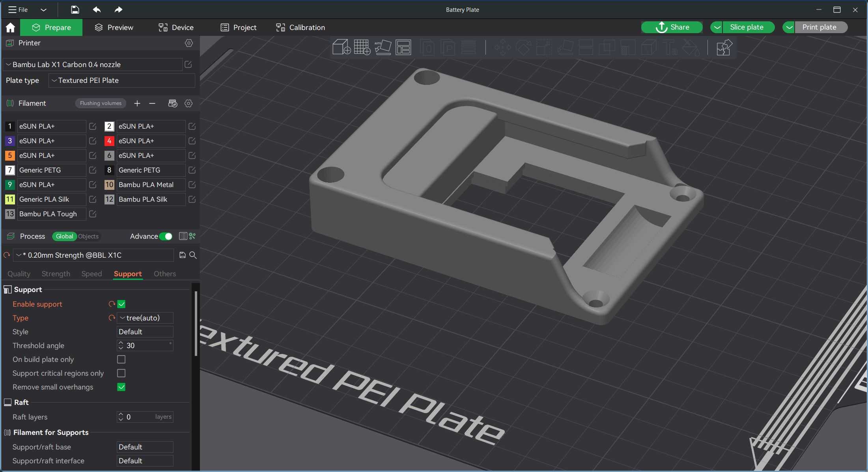Open filament 7 Generic PETG selector
Screen dimensions: 868x472
(x=51, y=170)
